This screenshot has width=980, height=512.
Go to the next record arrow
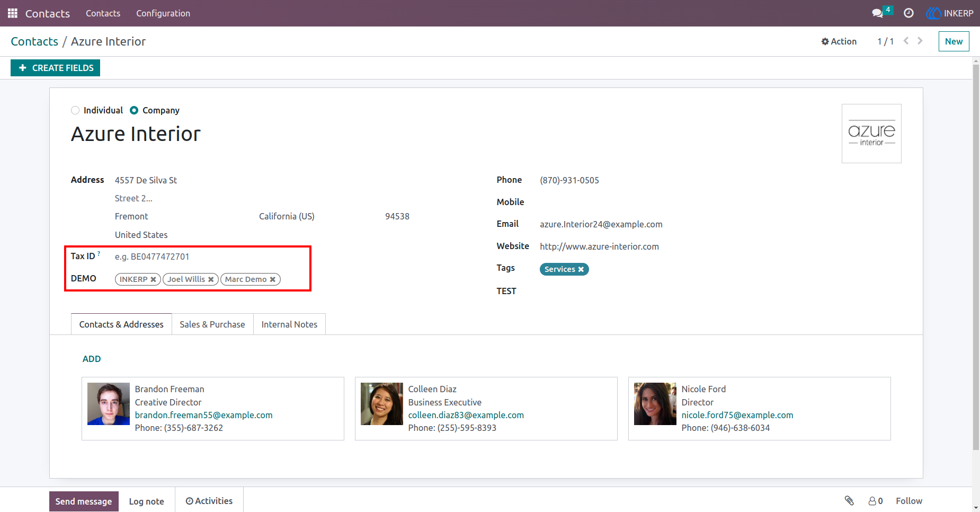point(920,41)
